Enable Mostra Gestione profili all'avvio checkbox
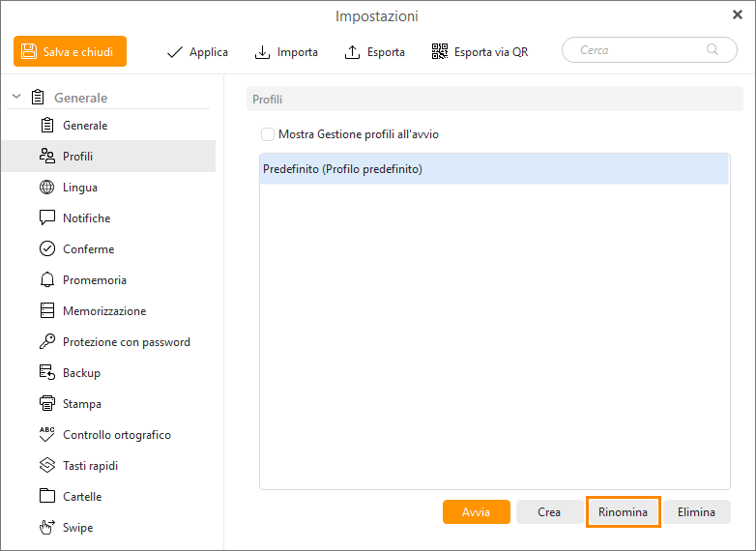Screen dimensions: 756x551 (x=268, y=134)
